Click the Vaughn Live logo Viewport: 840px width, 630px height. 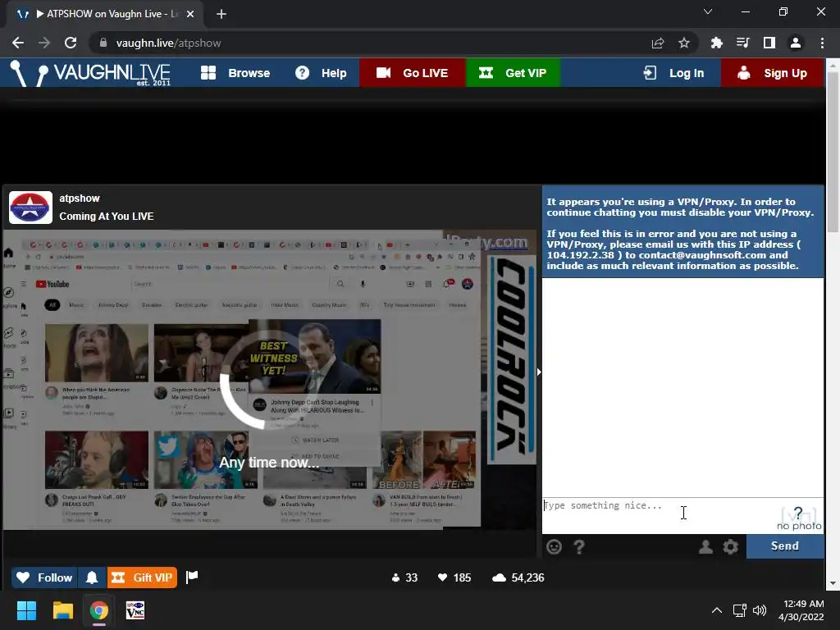click(x=90, y=73)
